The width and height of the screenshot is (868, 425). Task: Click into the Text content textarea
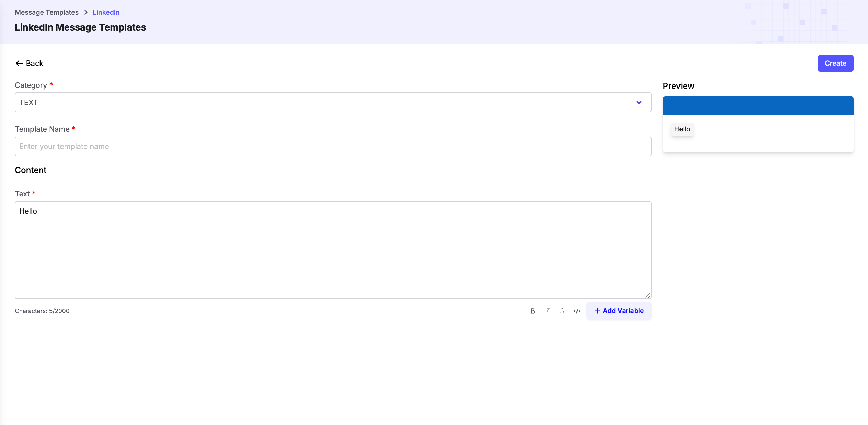[x=333, y=250]
